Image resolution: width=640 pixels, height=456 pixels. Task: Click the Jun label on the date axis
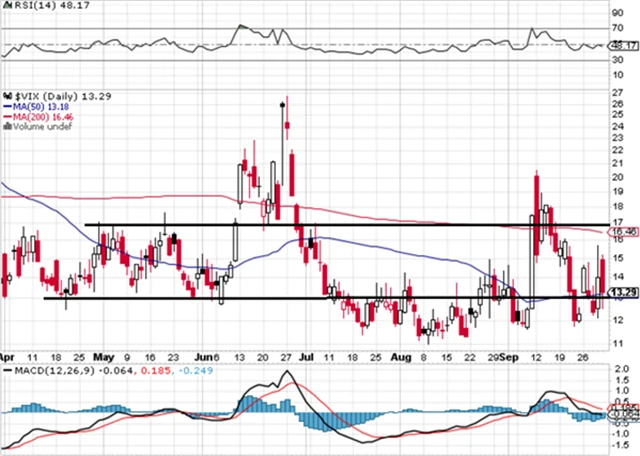205,355
